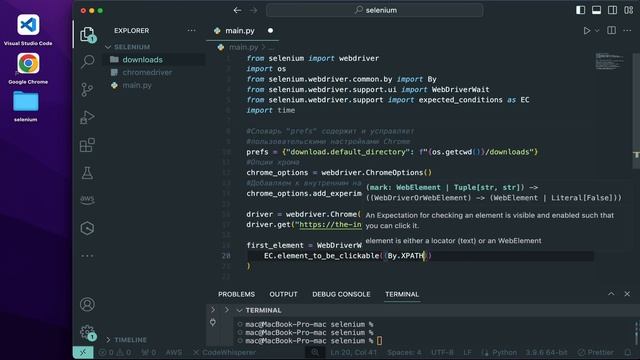This screenshot has height=360, width=640.
Task: Click Prettier status bar item
Action: (596, 352)
